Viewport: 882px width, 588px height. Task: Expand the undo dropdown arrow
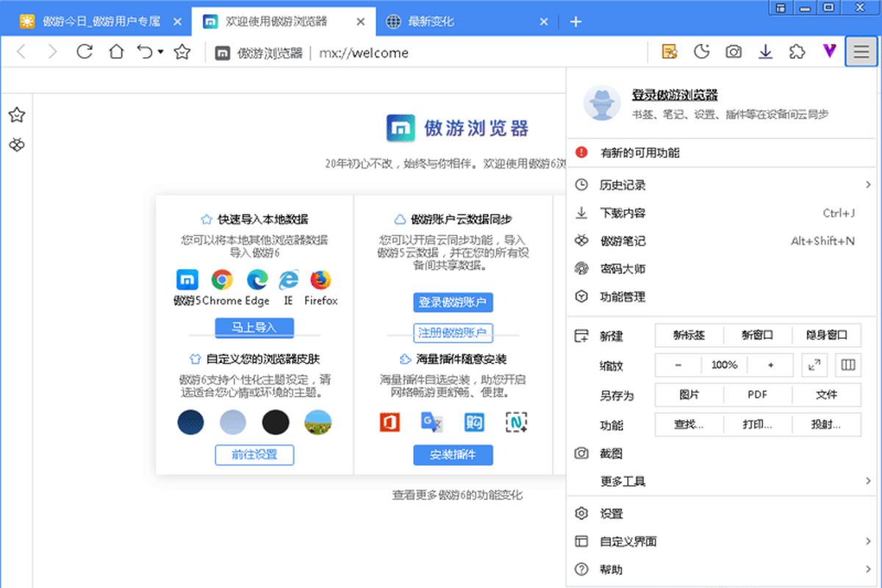coord(160,53)
